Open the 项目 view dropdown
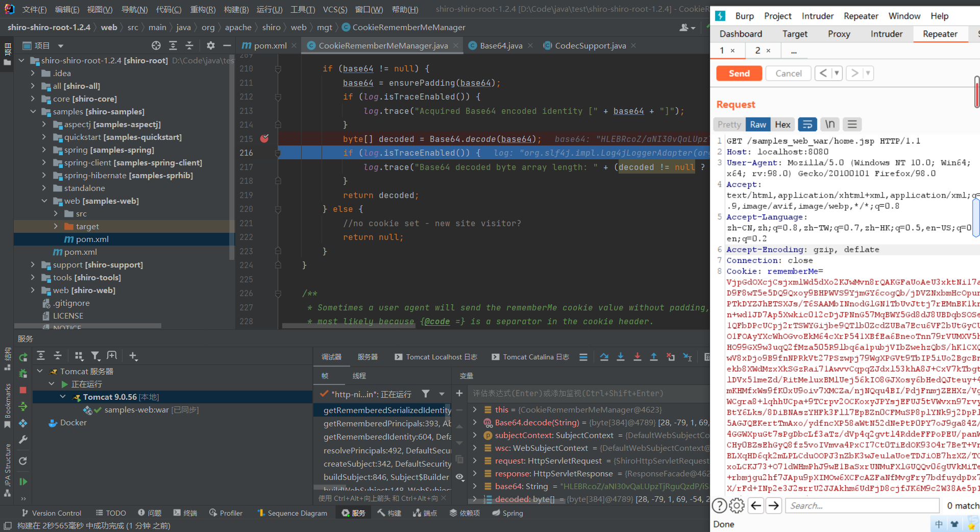980x532 pixels. tap(61, 46)
